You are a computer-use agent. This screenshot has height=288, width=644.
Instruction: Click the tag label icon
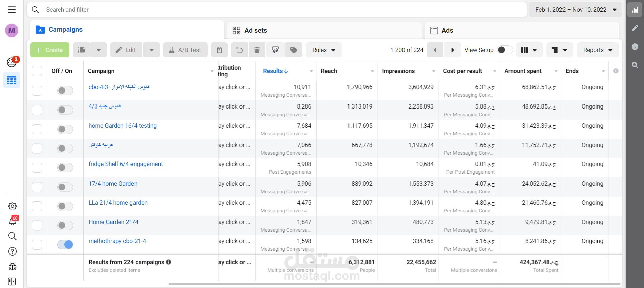pyautogui.click(x=294, y=50)
